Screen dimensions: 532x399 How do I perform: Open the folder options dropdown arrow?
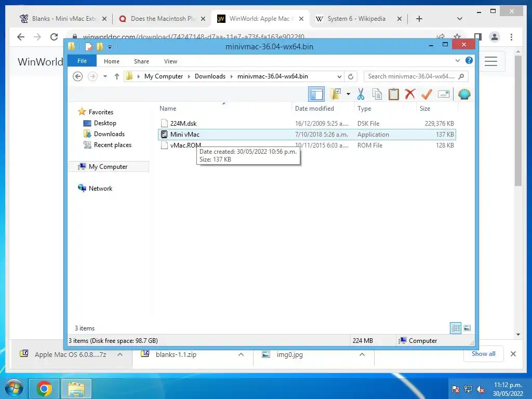[348, 94]
